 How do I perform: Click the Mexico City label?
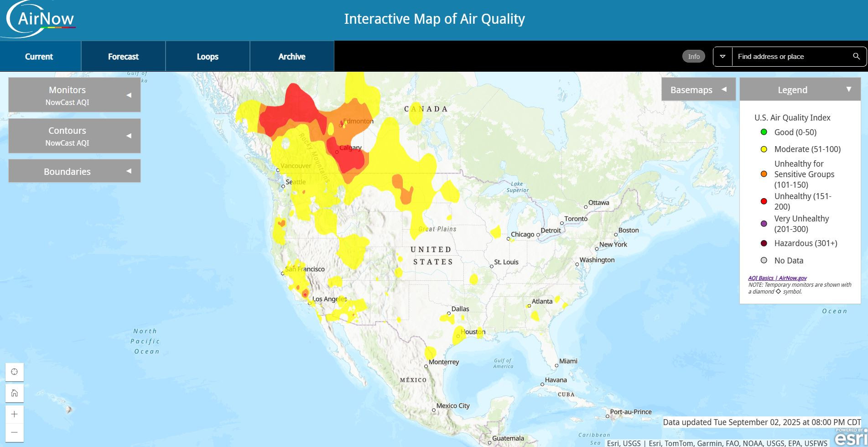tap(453, 406)
